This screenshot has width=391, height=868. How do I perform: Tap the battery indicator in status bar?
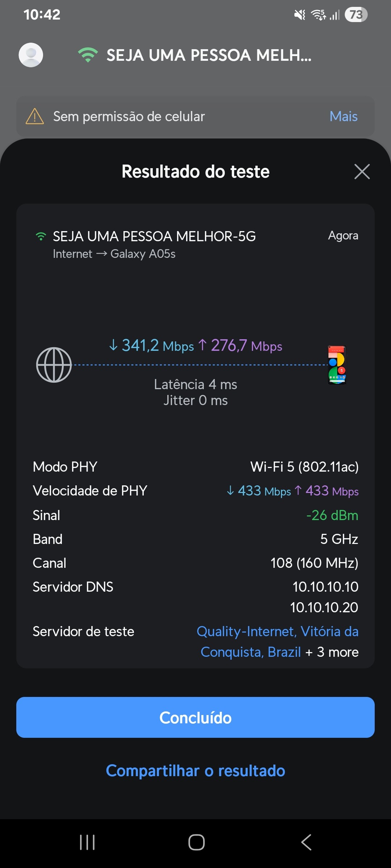[356, 14]
